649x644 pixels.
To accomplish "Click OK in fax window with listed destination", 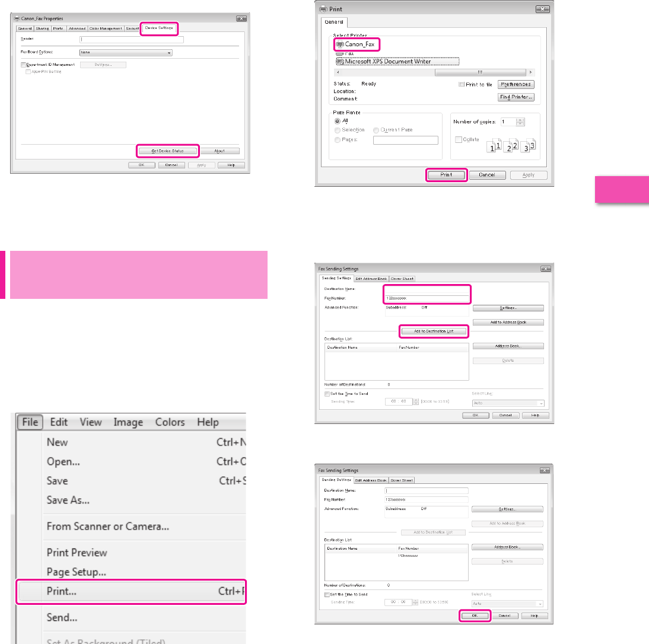I will tap(475, 616).
